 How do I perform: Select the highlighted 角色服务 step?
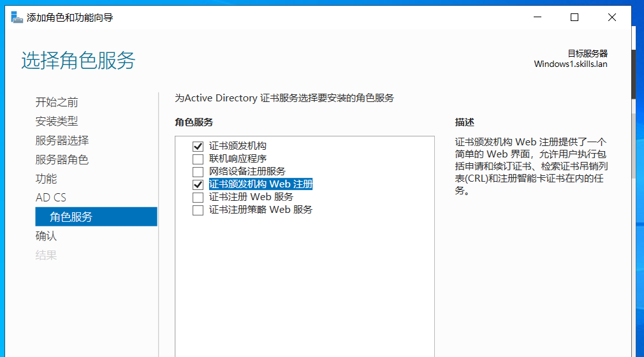coord(71,217)
